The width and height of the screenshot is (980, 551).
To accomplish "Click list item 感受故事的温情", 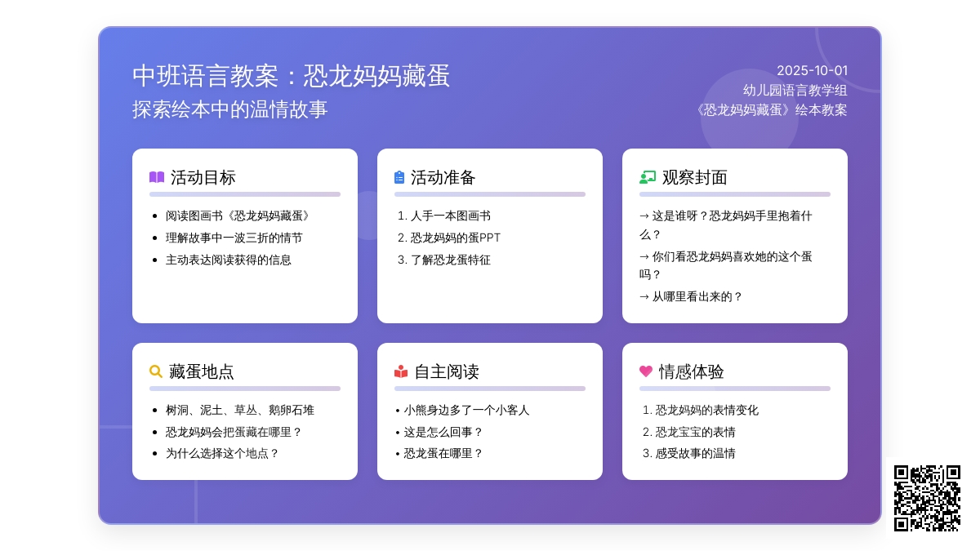I will 695,454.
